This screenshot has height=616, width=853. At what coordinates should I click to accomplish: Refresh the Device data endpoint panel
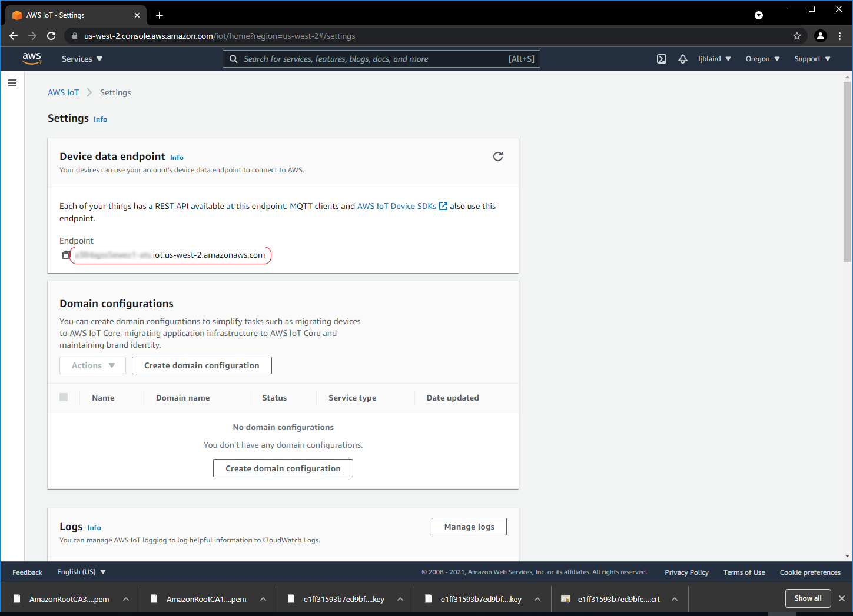[498, 157]
